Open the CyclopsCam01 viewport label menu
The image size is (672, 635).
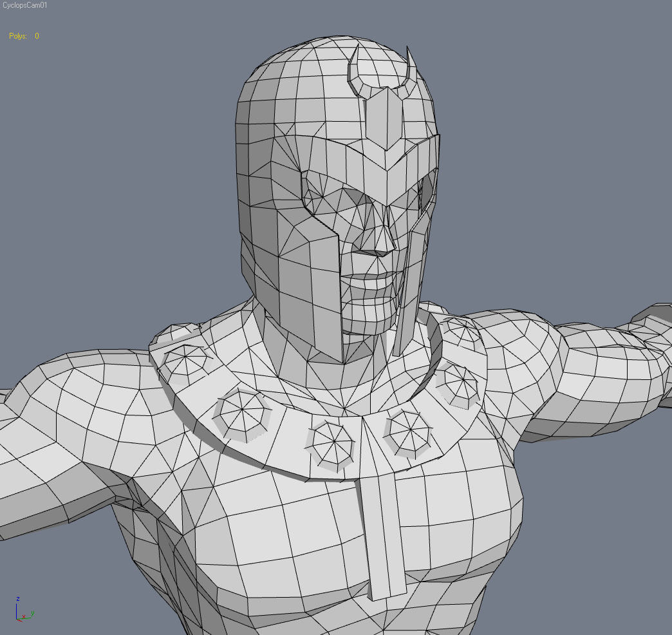24,5
